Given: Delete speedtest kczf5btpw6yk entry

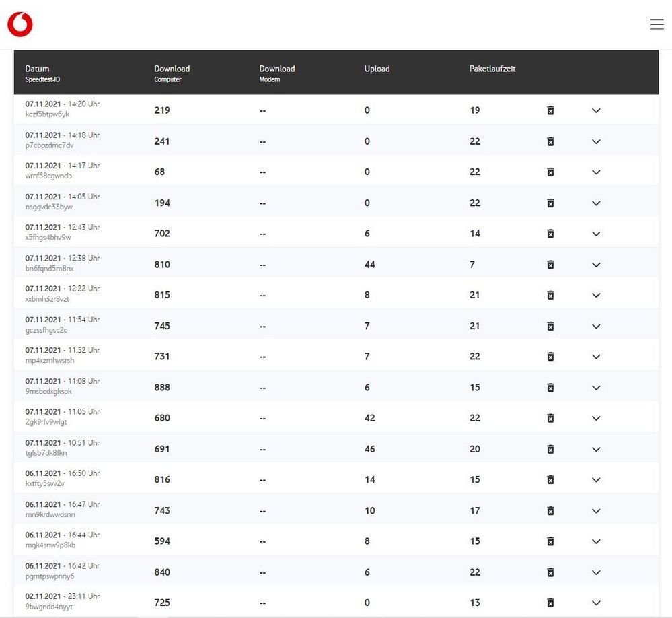Looking at the screenshot, I should pyautogui.click(x=551, y=110).
